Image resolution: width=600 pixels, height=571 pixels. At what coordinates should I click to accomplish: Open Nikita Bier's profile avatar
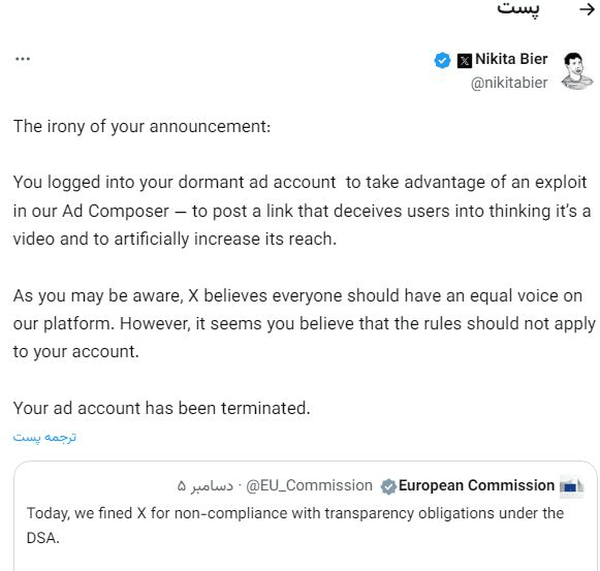577,70
